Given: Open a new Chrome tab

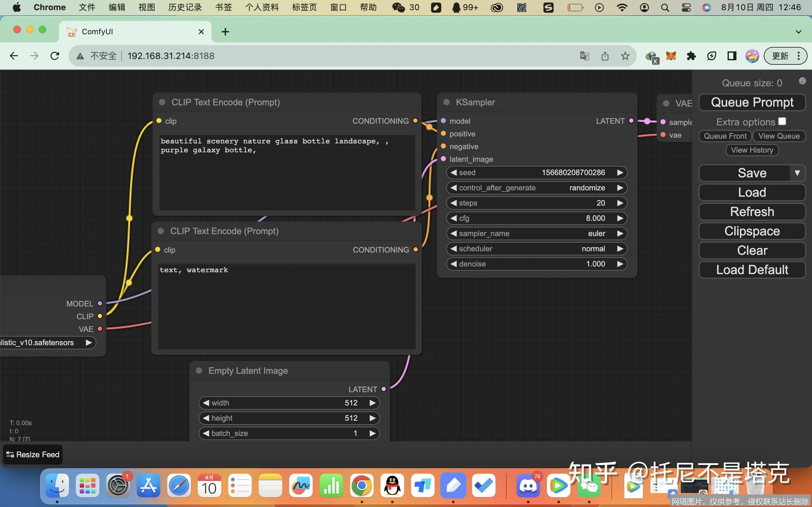Looking at the screenshot, I should 225,32.
